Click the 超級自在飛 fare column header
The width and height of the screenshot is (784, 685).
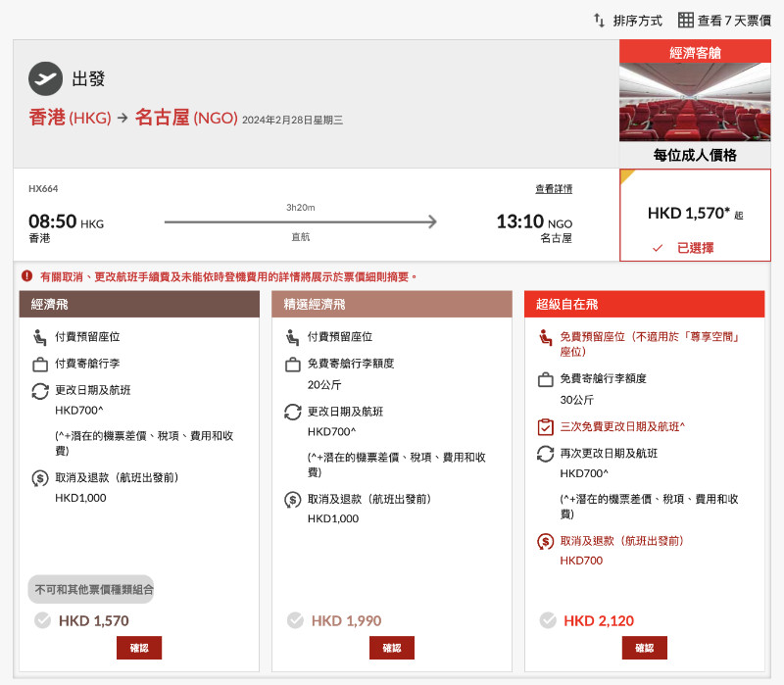point(645,304)
